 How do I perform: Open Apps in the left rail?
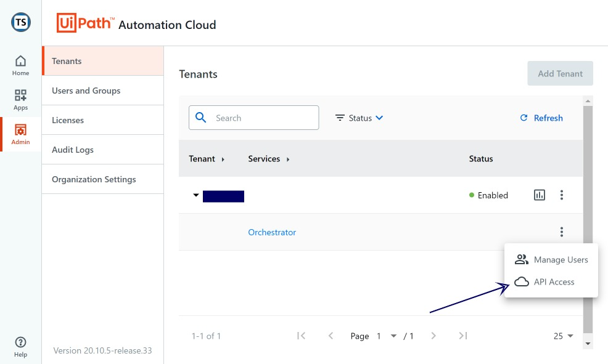click(x=20, y=100)
